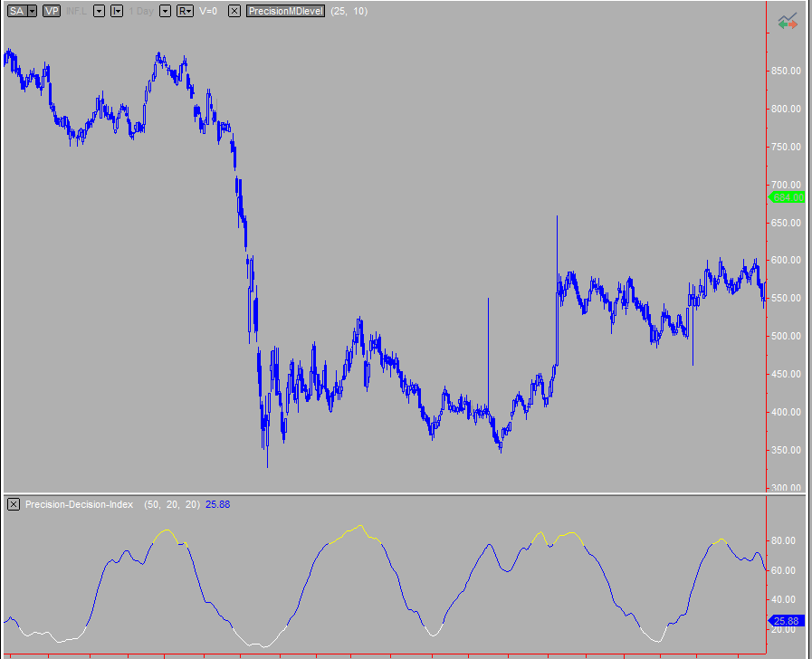Click the index parameters (50, 20, 20)
Viewport: 812px width, 659px height.
[x=170, y=504]
